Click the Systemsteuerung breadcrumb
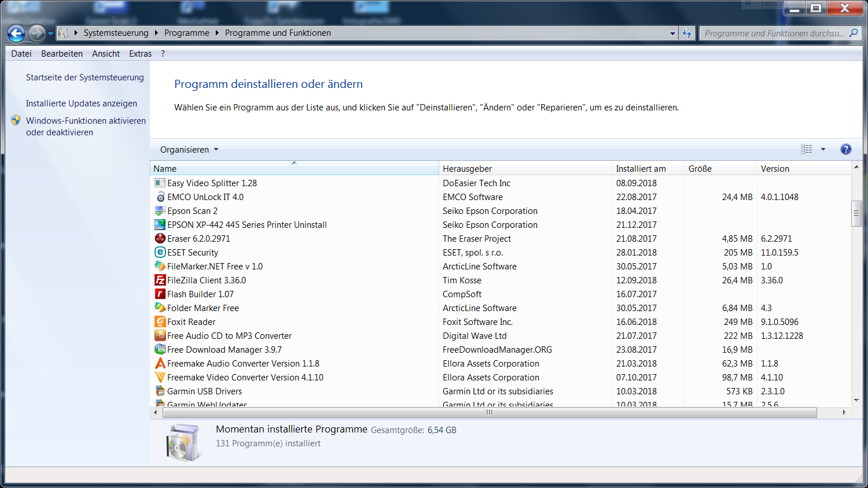 click(x=116, y=33)
